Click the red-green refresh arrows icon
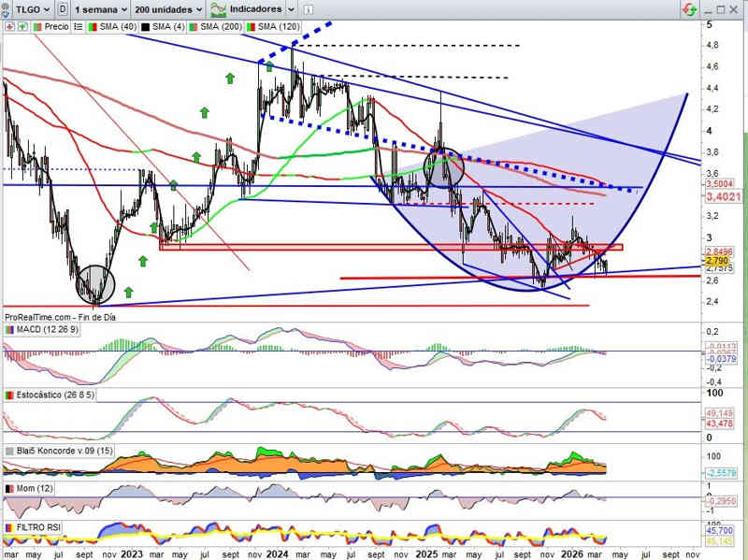The image size is (748, 560). 689,9
